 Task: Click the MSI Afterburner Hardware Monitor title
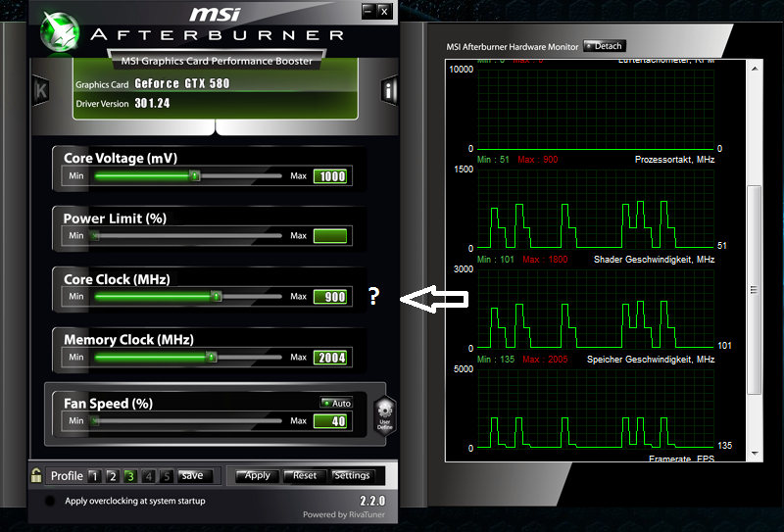(512, 47)
